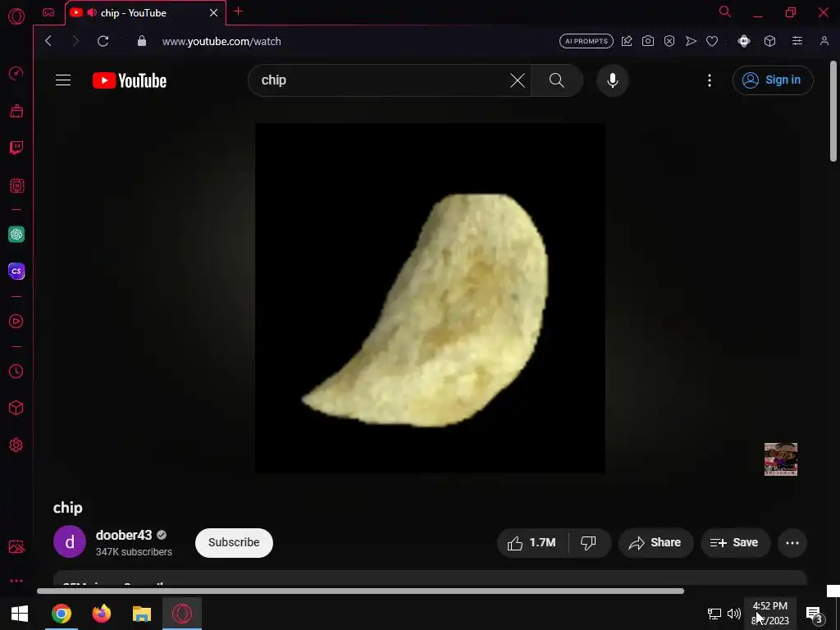Open system volume speaker icon
The height and width of the screenshot is (630, 840).
(733, 614)
